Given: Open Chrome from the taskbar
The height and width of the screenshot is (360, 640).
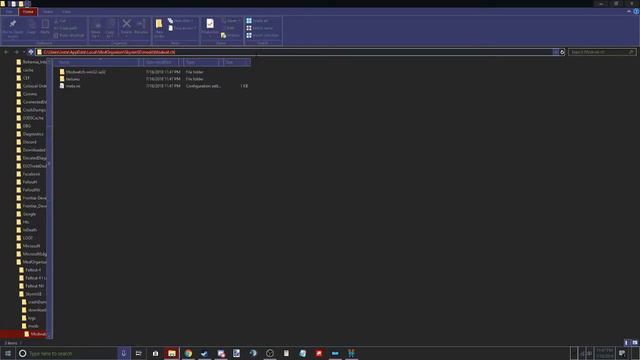Looking at the screenshot, I should [188, 353].
